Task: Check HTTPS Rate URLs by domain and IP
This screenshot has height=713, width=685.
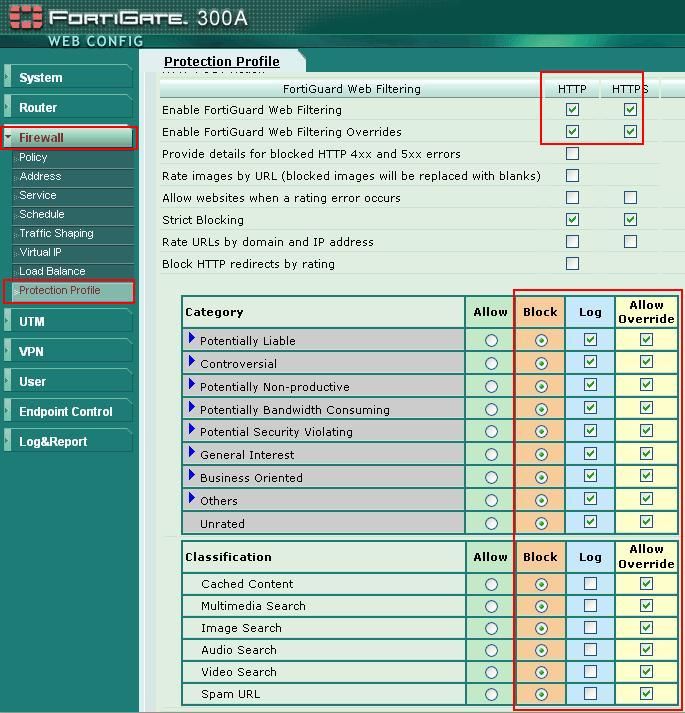Action: [x=630, y=241]
